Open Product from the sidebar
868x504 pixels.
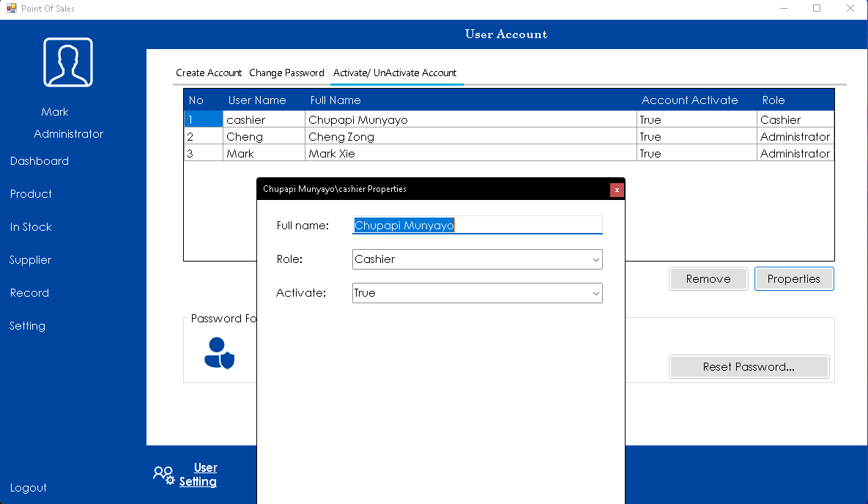click(31, 194)
